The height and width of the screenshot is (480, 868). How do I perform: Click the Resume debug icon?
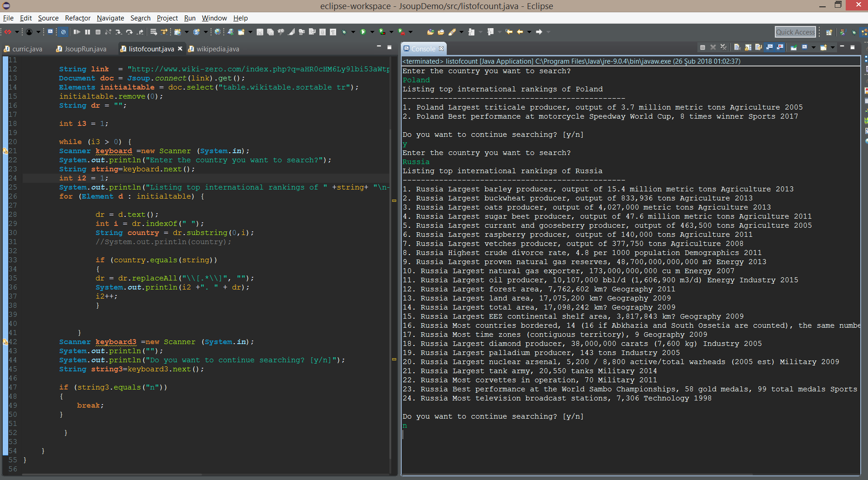point(77,32)
